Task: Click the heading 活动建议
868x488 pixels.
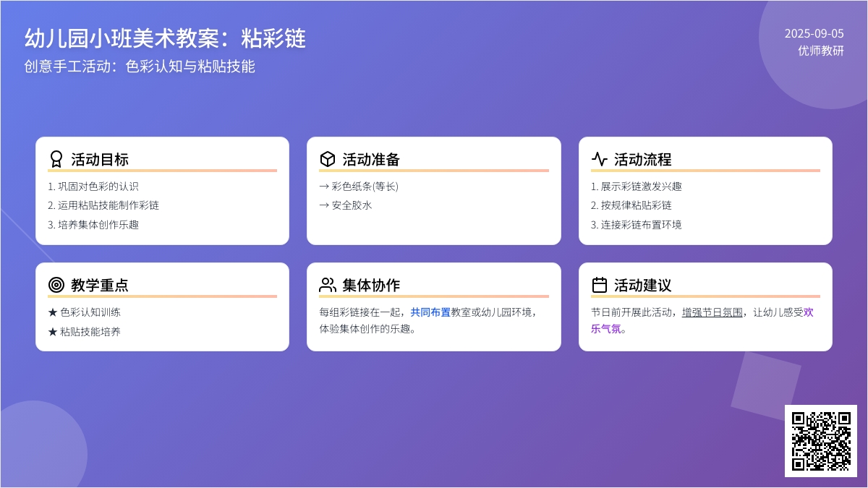Action: click(x=643, y=285)
